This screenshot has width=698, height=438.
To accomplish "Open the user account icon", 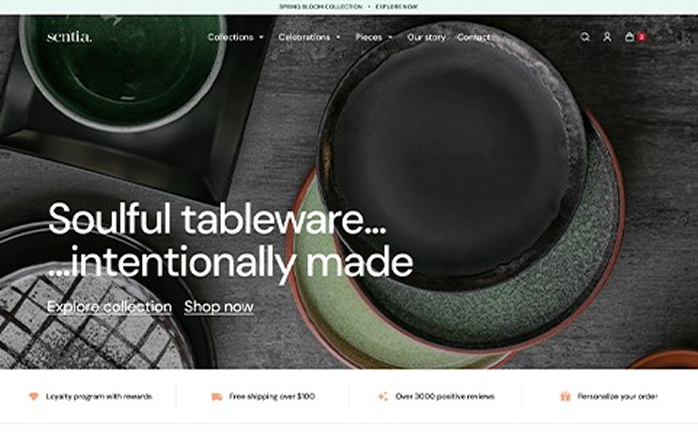I will [x=607, y=37].
